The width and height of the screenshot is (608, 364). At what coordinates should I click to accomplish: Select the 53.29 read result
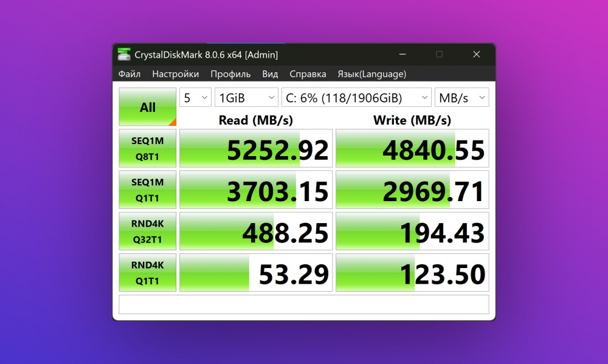(x=256, y=273)
